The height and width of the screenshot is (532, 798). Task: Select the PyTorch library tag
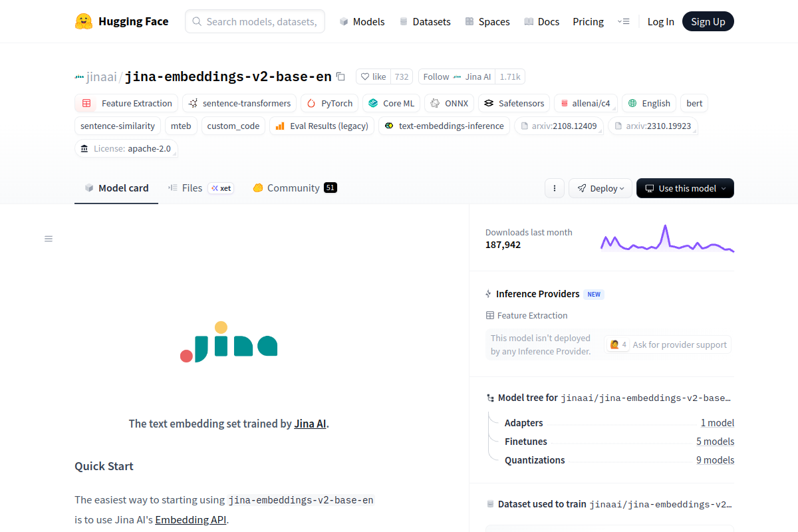[329, 103]
